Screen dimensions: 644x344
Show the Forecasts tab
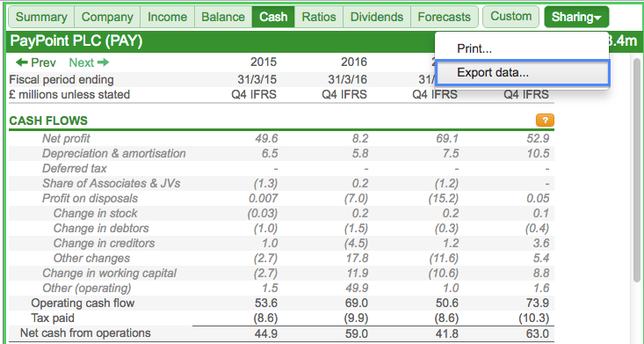click(444, 17)
